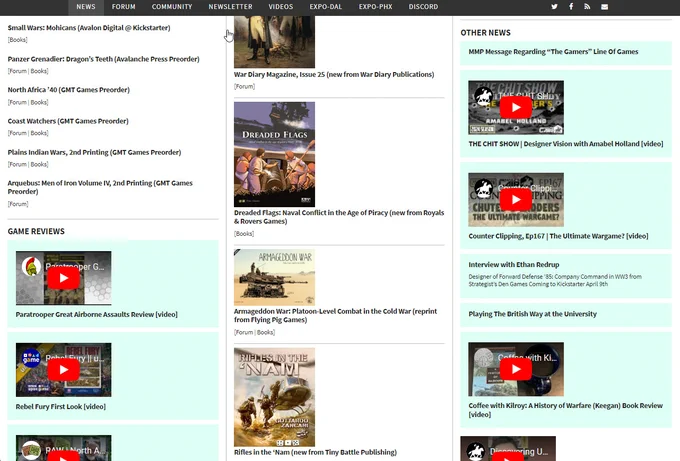Viewport: 680px width, 461px height.
Task: Open Paratrooper Great Airborne Assaults Review link
Action: coord(97,314)
